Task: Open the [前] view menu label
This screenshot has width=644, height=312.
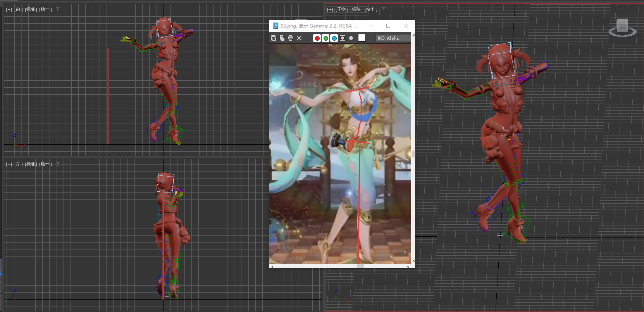Action: tap(18, 9)
